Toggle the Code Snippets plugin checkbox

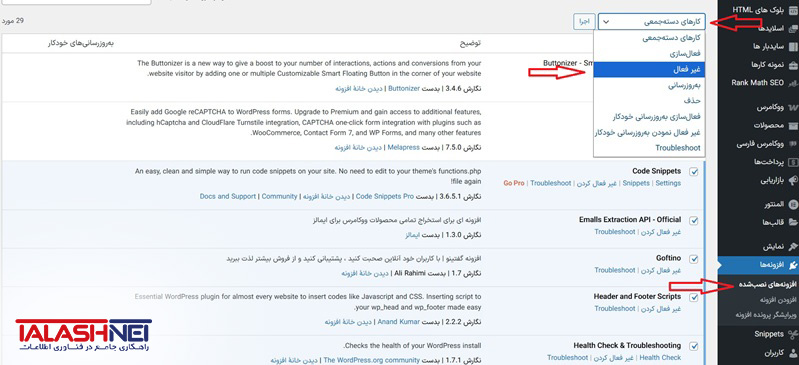point(694,172)
